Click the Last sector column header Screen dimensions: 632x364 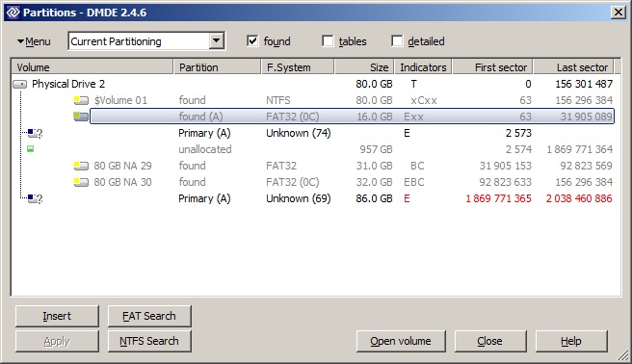pyautogui.click(x=573, y=66)
